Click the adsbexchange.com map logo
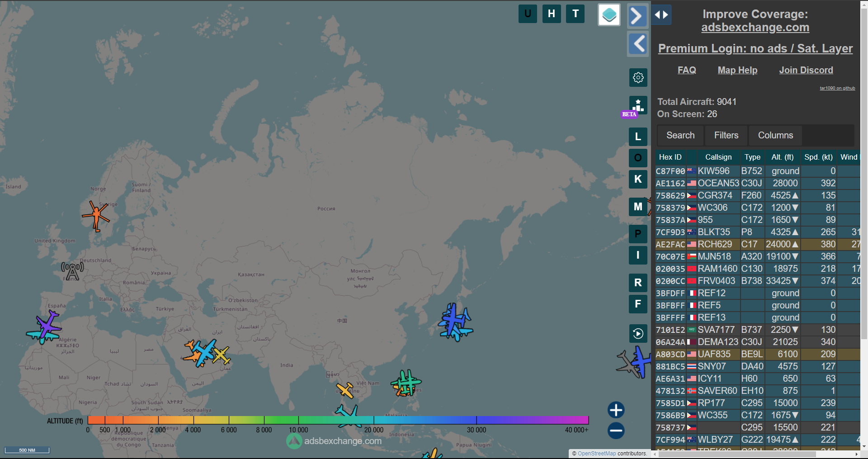868x459 pixels. pyautogui.click(x=335, y=441)
